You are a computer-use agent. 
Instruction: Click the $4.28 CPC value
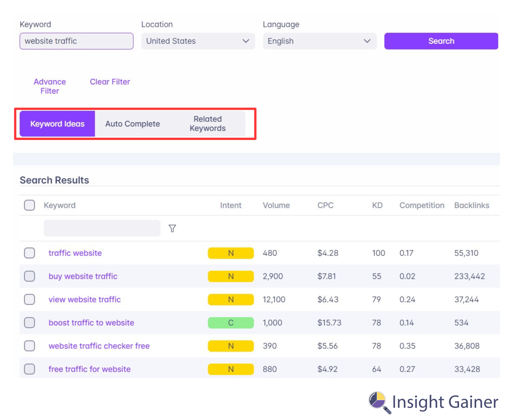pyautogui.click(x=328, y=253)
